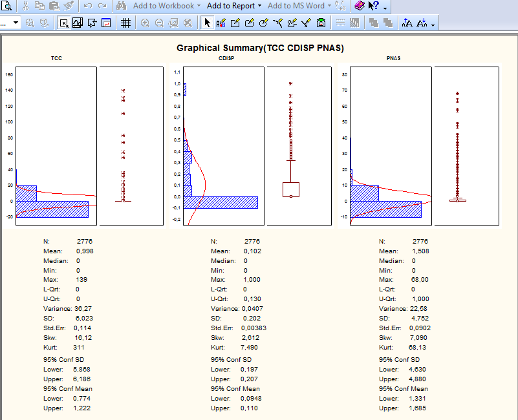Expand the toolbar options arrow after font size icons
The height and width of the screenshot is (420, 518).
[x=432, y=24]
